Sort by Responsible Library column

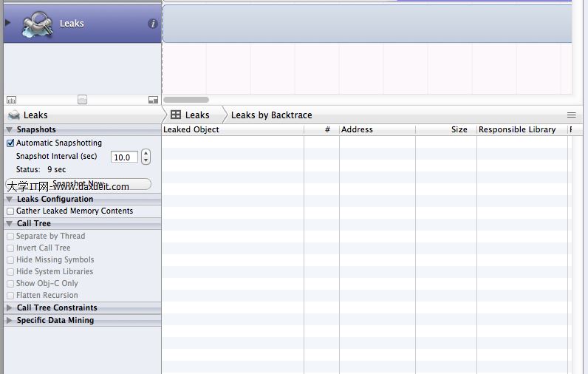[x=522, y=130]
